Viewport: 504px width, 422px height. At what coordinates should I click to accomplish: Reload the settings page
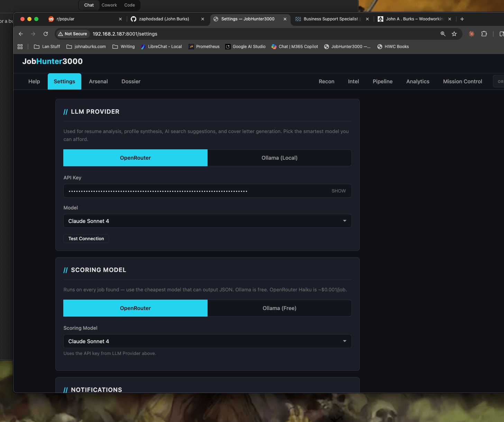46,34
